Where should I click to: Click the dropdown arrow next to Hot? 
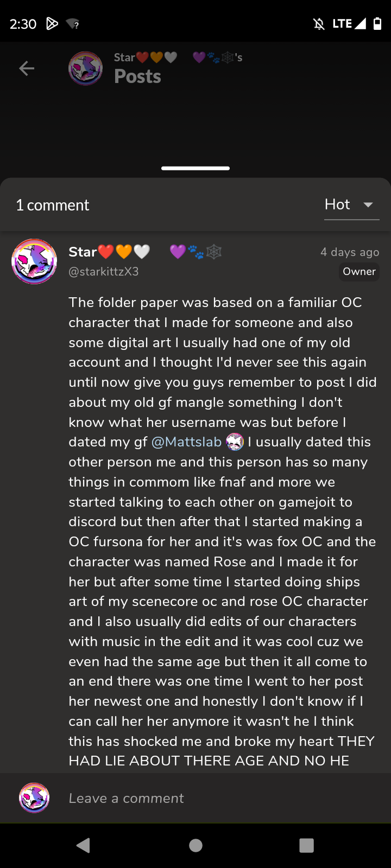tap(368, 205)
